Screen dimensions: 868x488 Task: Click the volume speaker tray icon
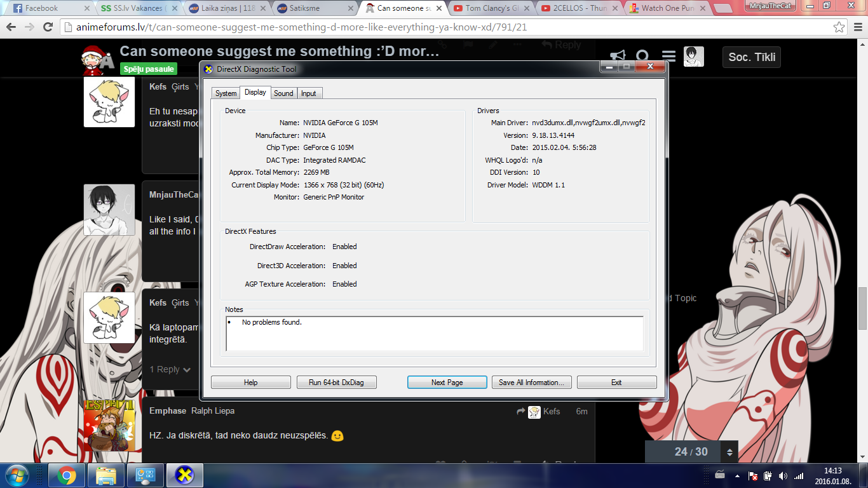coord(783,476)
